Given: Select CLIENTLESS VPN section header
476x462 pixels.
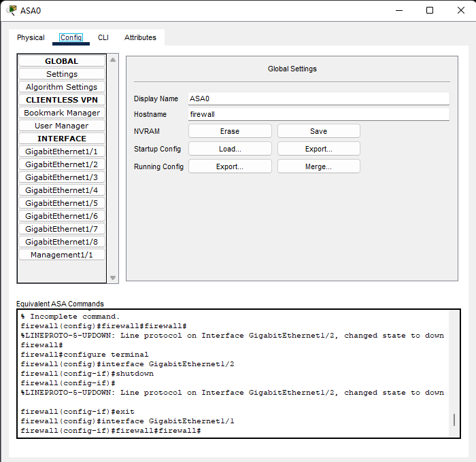Looking at the screenshot, I should (62, 100).
